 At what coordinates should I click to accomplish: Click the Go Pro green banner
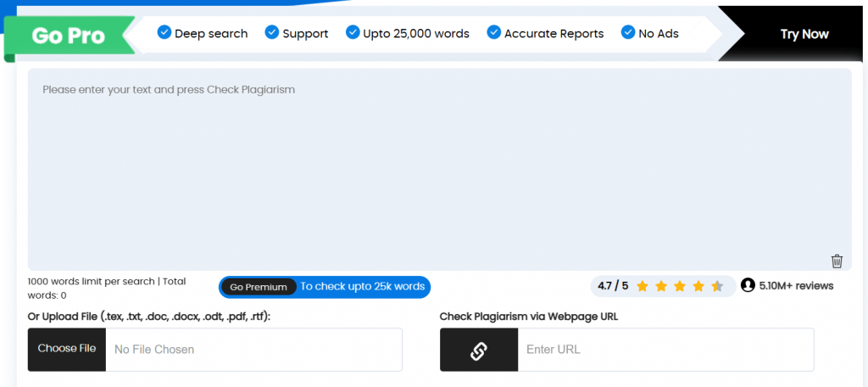click(70, 36)
